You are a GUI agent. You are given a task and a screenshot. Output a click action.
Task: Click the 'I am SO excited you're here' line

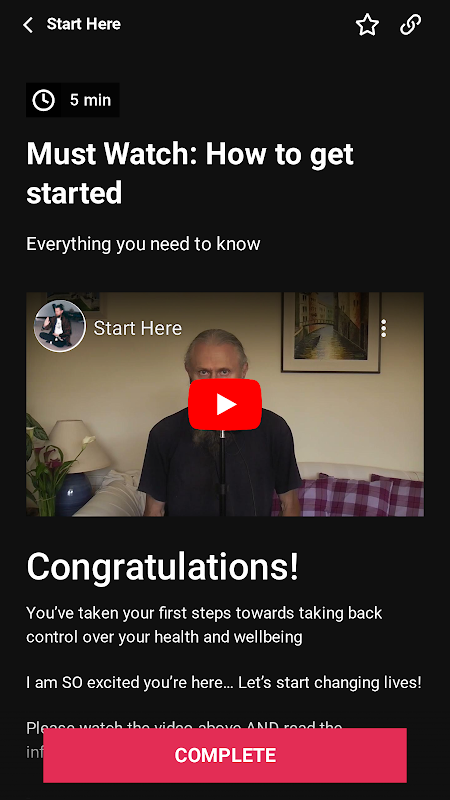224,682
